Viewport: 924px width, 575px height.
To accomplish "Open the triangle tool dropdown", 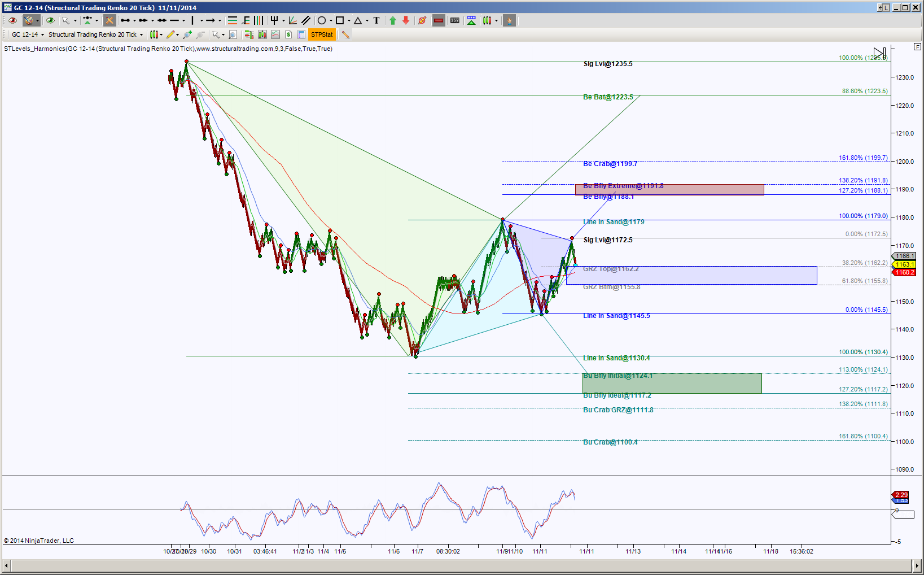I will click(x=367, y=20).
